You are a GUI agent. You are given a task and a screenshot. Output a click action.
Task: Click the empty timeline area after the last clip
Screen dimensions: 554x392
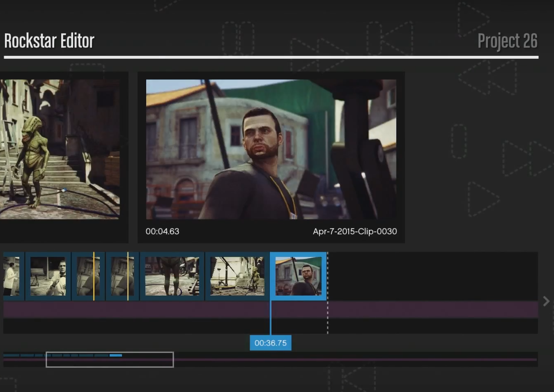coord(431,276)
